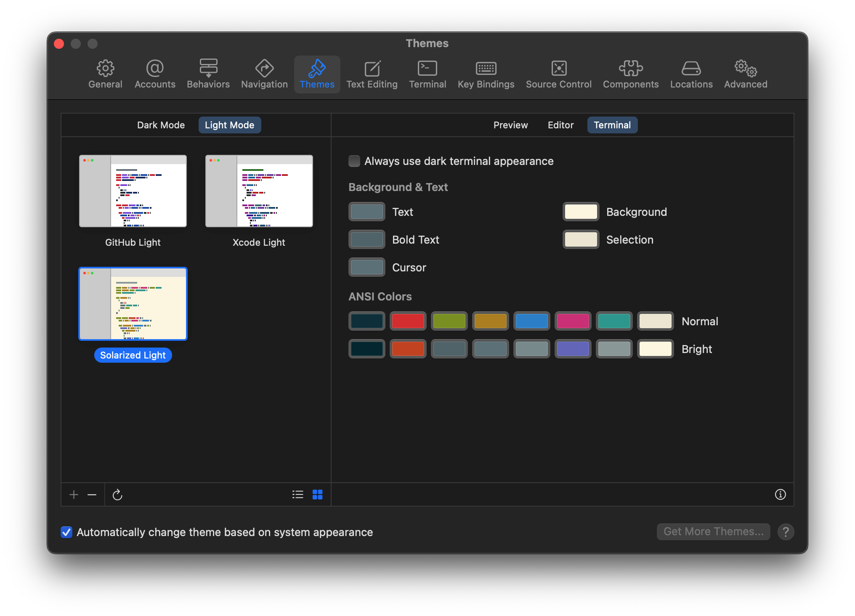Open the Locations preferences pane
The height and width of the screenshot is (616, 855).
click(691, 74)
